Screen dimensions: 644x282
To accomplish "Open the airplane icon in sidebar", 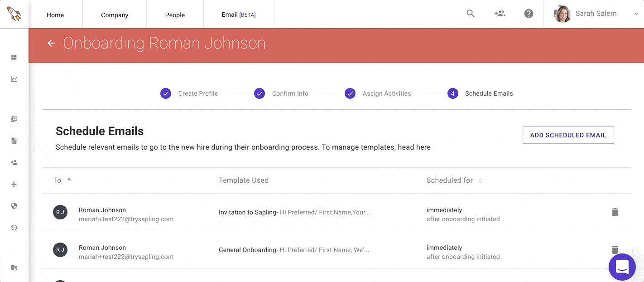I will click(14, 184).
